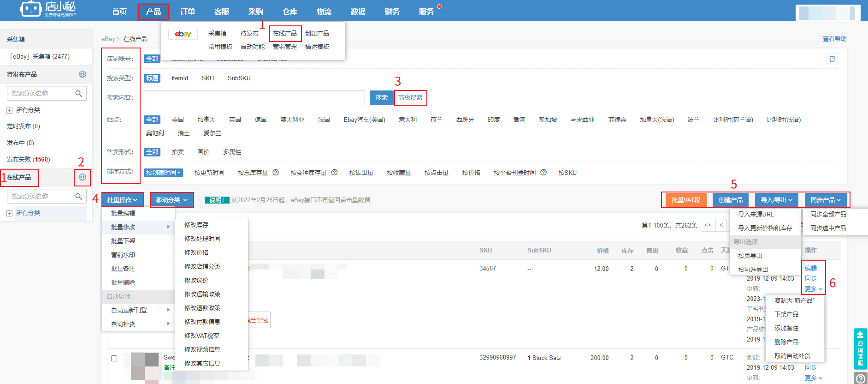Open the 移动分类 dropdown
Image resolution: width=868 pixels, height=384 pixels.
(x=171, y=200)
